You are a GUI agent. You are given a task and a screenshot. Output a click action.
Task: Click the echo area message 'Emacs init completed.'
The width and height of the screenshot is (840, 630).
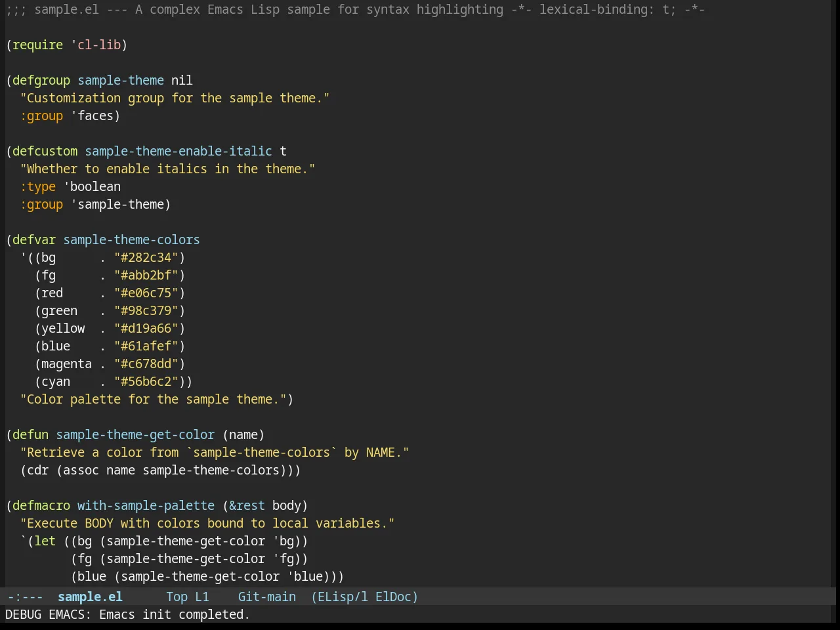[175, 614]
